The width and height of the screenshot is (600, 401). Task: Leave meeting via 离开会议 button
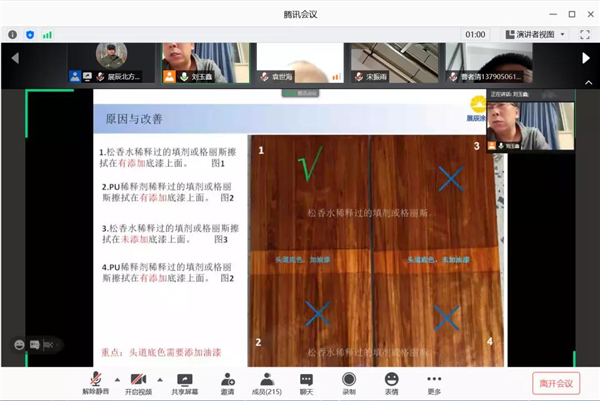click(x=556, y=383)
